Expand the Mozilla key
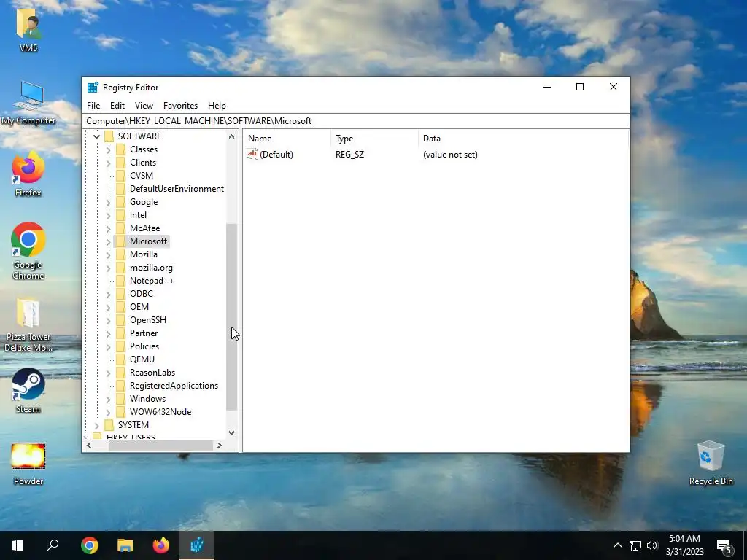This screenshot has width=747, height=560. pyautogui.click(x=108, y=254)
